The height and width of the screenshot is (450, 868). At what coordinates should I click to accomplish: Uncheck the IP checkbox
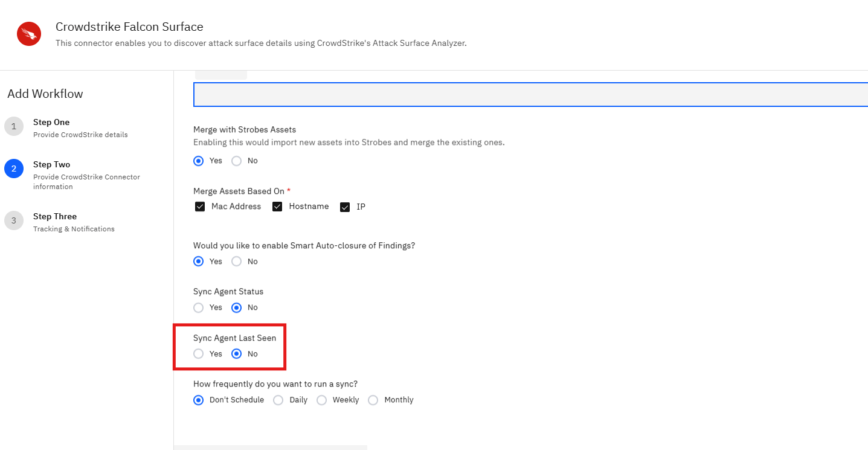tap(345, 207)
